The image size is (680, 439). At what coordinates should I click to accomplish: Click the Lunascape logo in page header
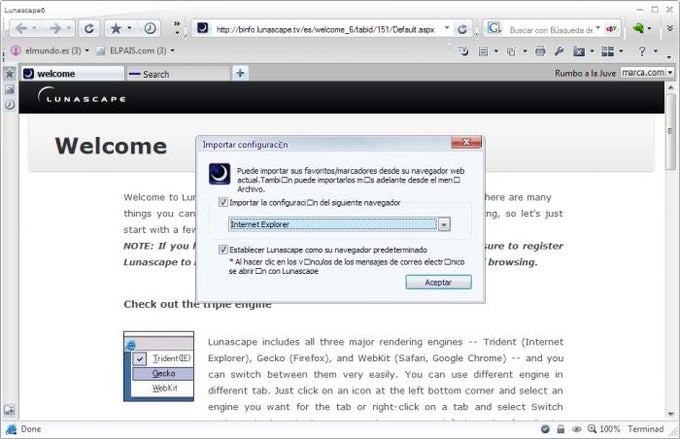[82, 96]
